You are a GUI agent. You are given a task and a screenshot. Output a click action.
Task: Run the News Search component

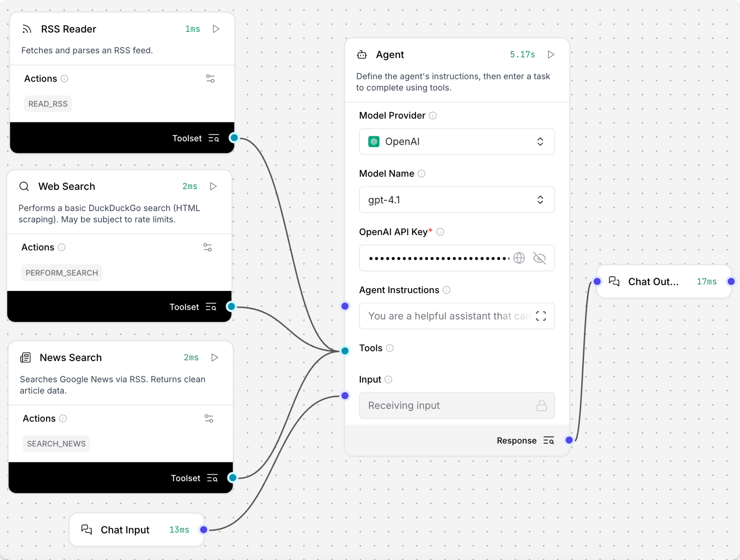[215, 358]
